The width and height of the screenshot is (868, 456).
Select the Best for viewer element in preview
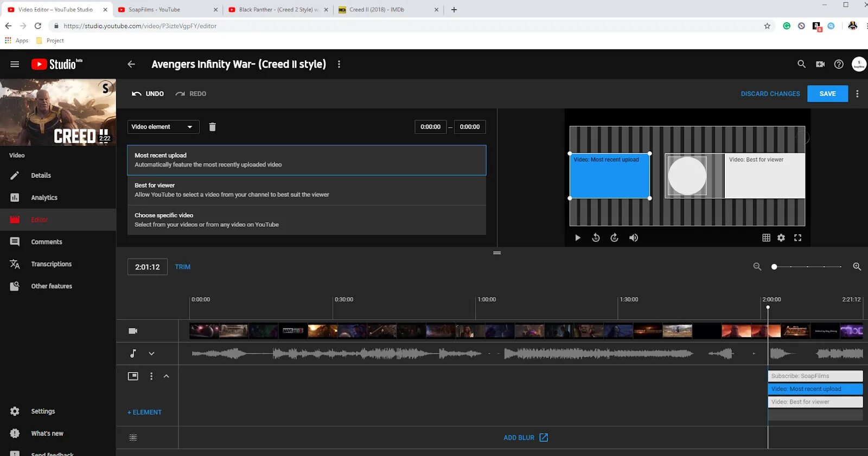pos(765,176)
